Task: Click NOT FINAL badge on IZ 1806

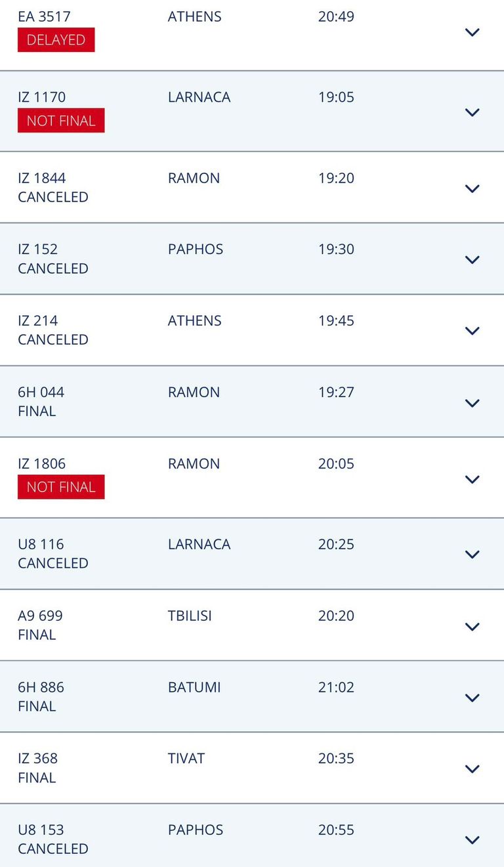Action: pos(61,487)
